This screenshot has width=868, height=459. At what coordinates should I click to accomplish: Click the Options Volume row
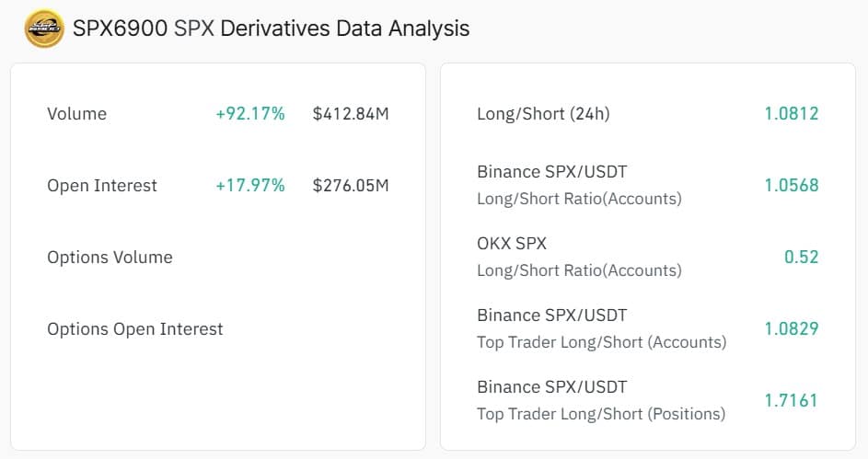pos(110,258)
